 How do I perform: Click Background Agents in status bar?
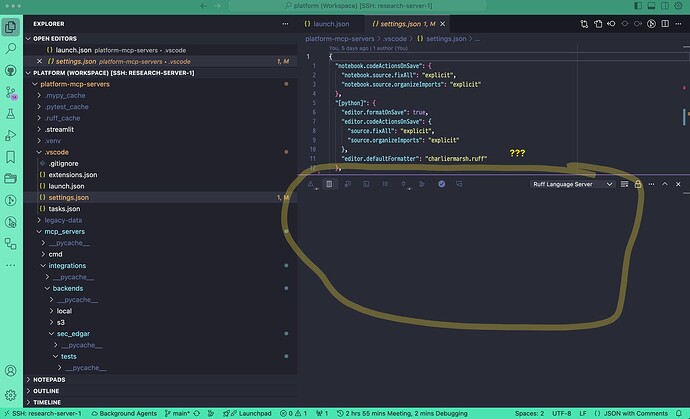coord(124,413)
